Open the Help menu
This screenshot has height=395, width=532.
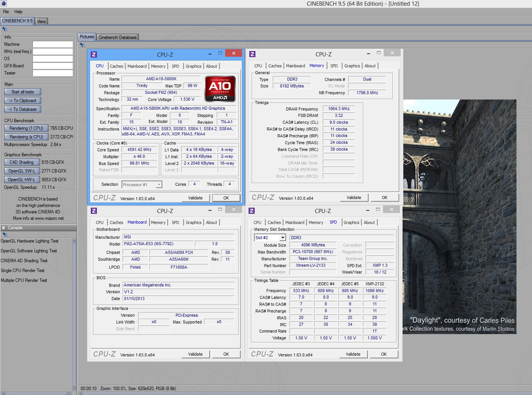(18, 12)
